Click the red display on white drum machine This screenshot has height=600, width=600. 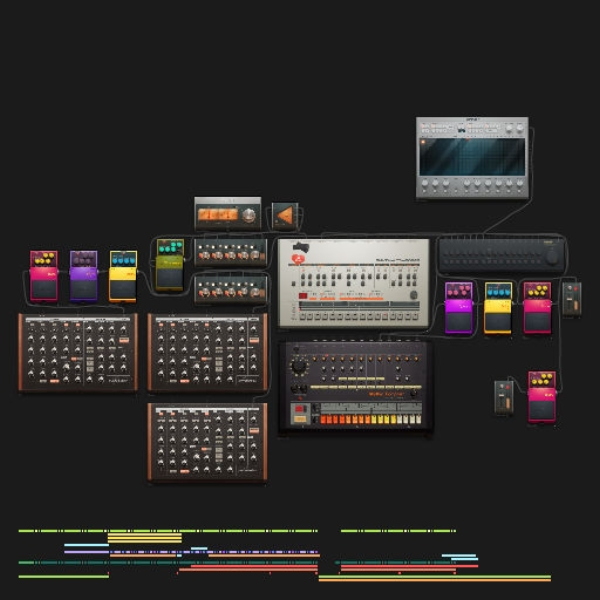tap(303, 295)
